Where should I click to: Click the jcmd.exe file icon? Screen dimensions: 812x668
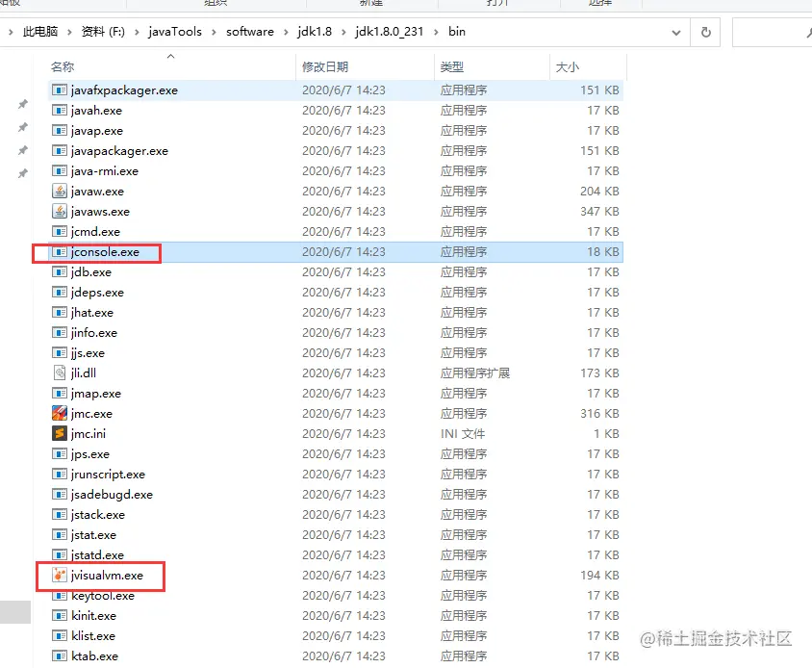pyautogui.click(x=60, y=232)
